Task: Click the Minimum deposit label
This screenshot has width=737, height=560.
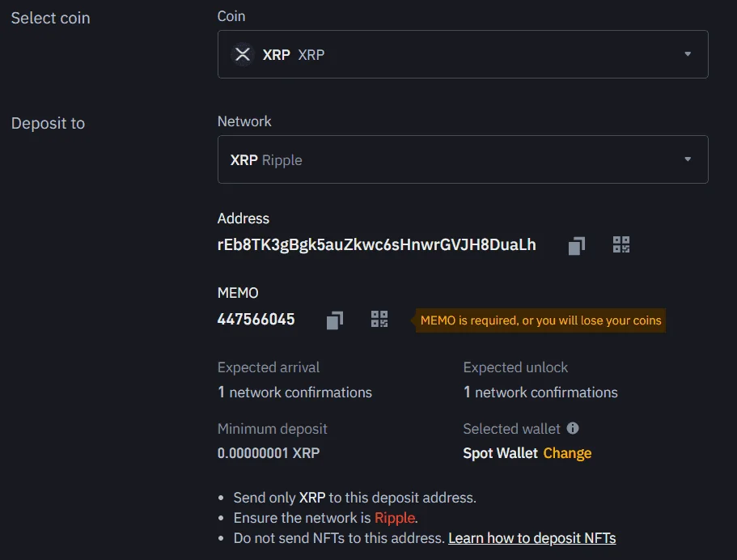Action: click(272, 428)
